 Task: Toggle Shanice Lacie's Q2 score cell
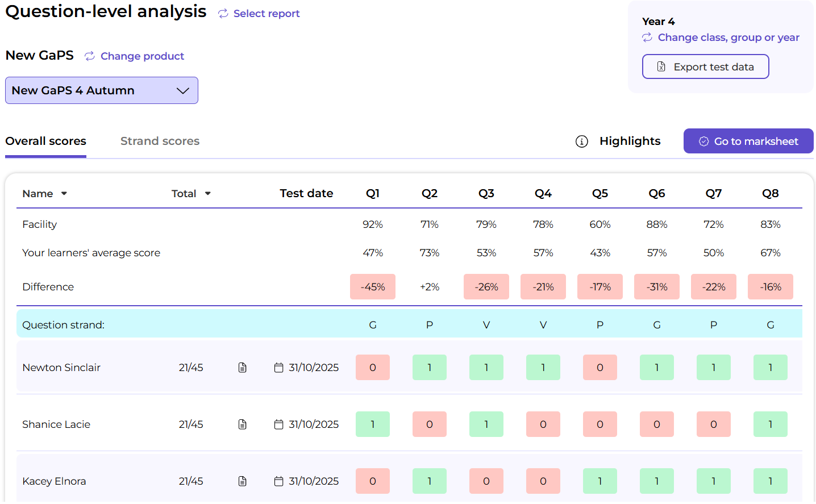(x=430, y=424)
